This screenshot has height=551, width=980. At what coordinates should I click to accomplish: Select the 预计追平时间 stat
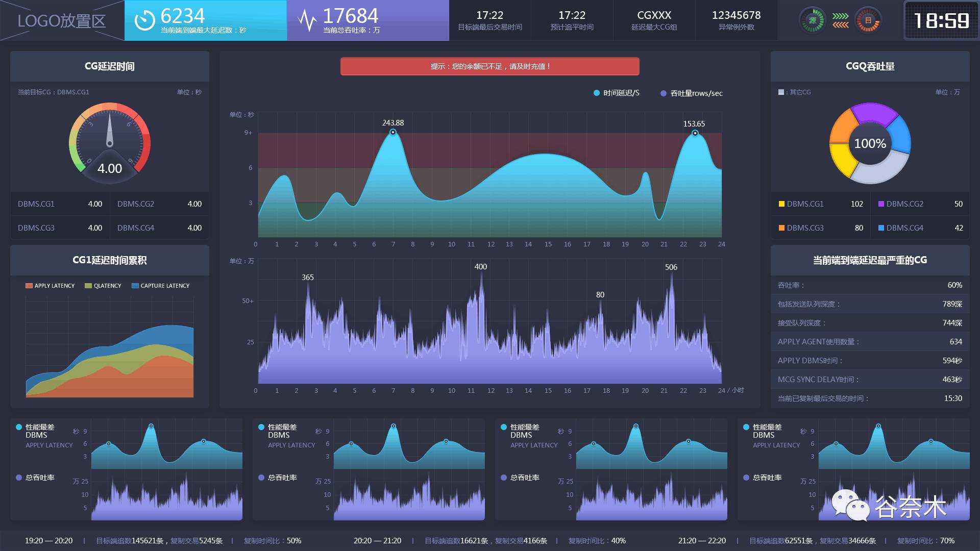point(572,20)
